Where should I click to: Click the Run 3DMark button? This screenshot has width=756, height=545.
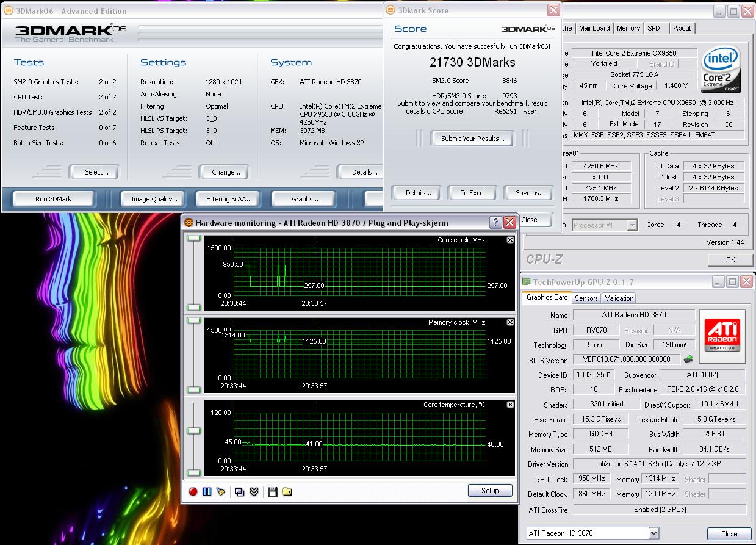(x=54, y=199)
